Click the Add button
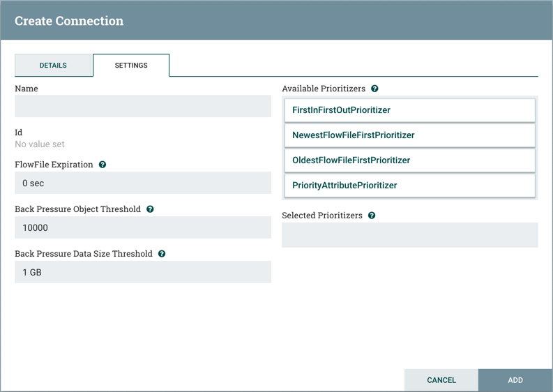553x392 pixels. pos(515,380)
